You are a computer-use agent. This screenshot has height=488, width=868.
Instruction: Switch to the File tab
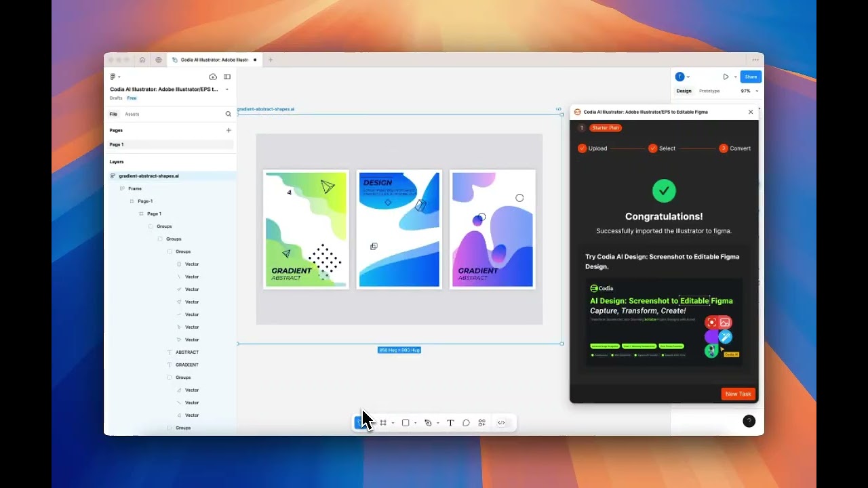click(113, 114)
